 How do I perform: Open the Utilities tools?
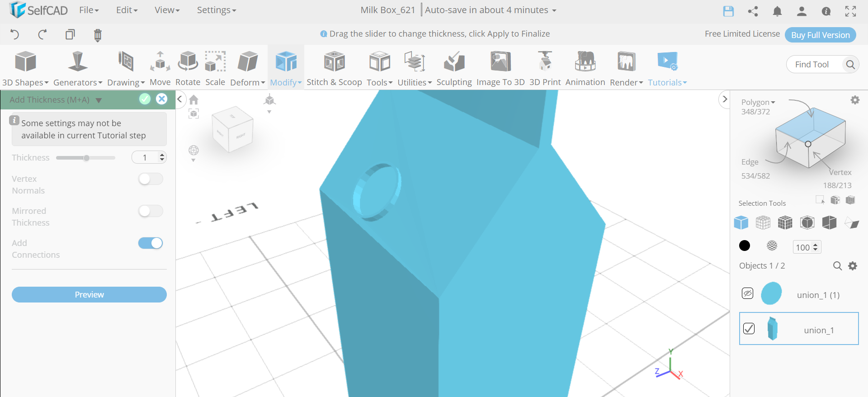click(x=415, y=68)
